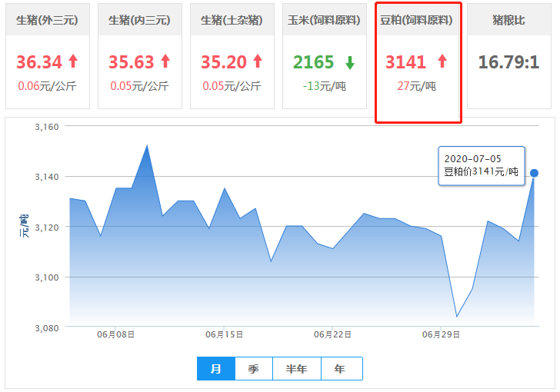The width and height of the screenshot is (560, 392).
Task: Switch chart range to 年 (year)
Action: tap(340, 369)
